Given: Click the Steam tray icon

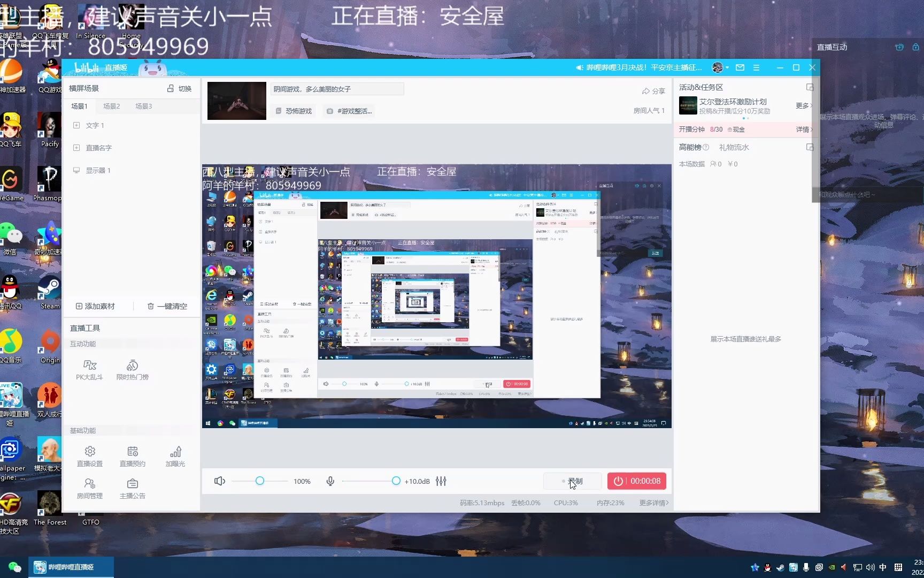Looking at the screenshot, I should 780,567.
